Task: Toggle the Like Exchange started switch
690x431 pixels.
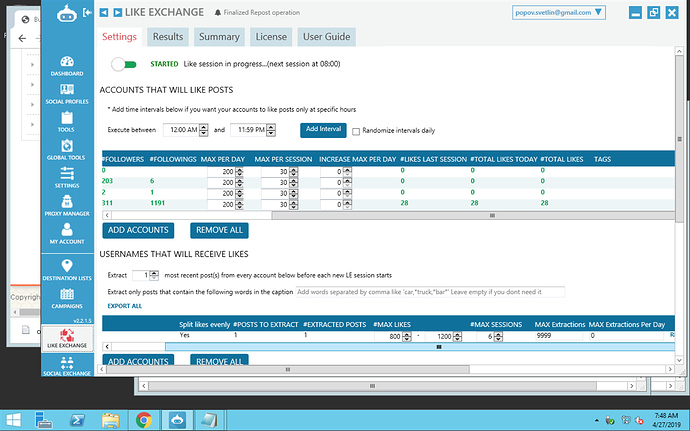Action: point(124,64)
